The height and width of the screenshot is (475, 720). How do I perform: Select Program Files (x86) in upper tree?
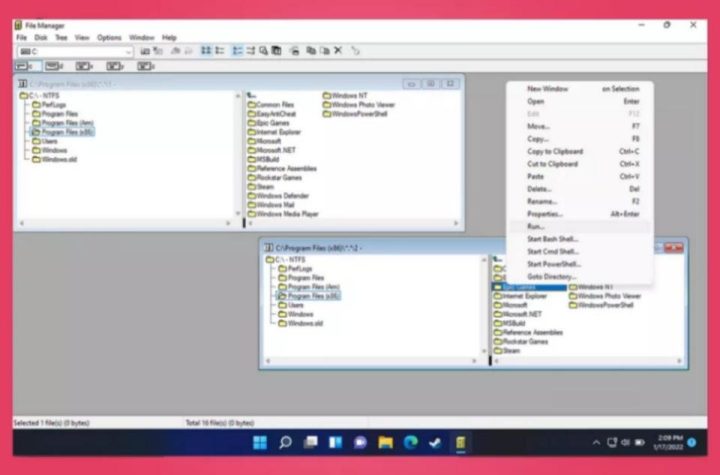coord(66,132)
